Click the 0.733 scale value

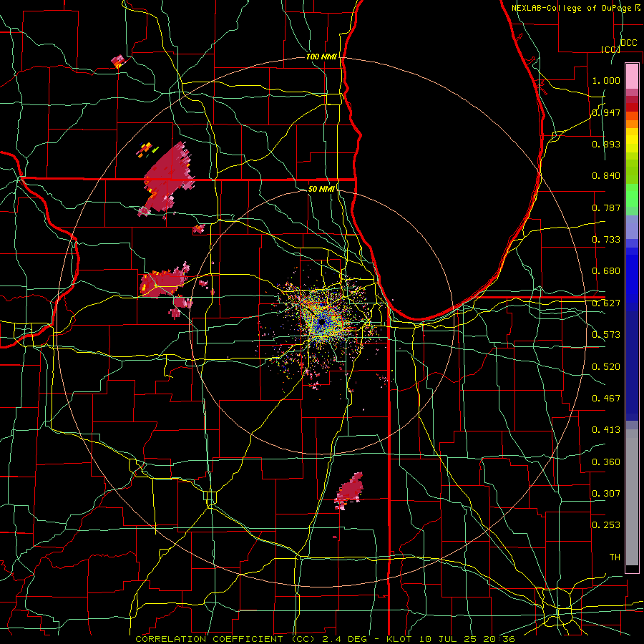606,240
